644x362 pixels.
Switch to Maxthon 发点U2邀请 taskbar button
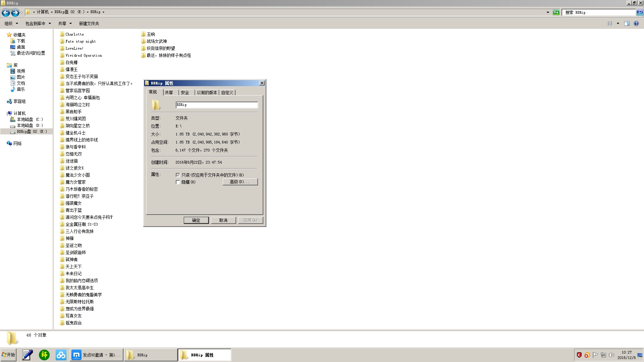[96, 355]
